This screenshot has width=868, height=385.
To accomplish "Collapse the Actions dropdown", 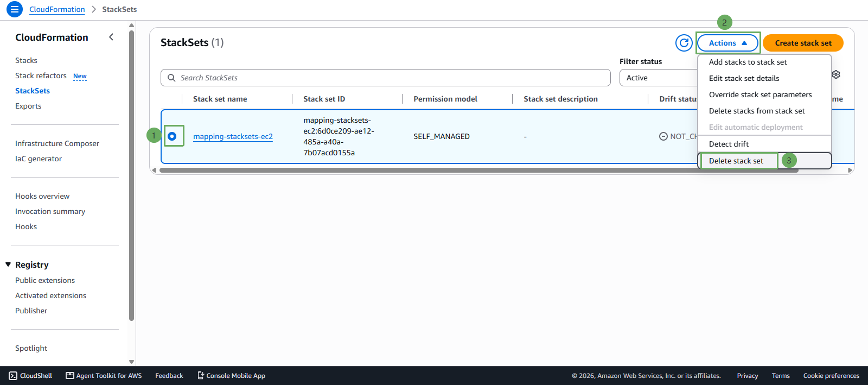I will [727, 43].
